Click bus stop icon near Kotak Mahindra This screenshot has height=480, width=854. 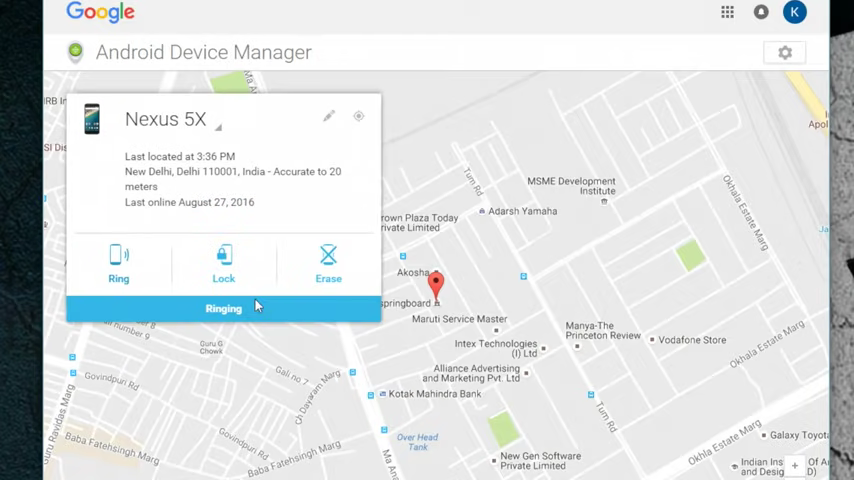[370, 395]
